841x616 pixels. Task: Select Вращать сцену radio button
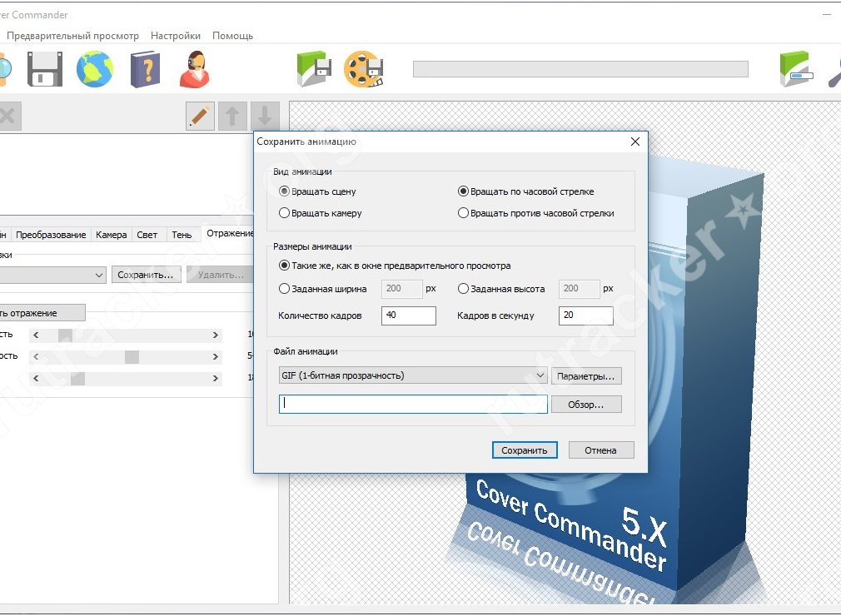(x=284, y=191)
